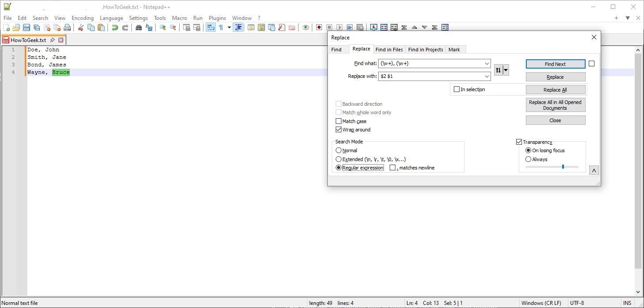Click the Undo arrow icon

pyautogui.click(x=115, y=27)
